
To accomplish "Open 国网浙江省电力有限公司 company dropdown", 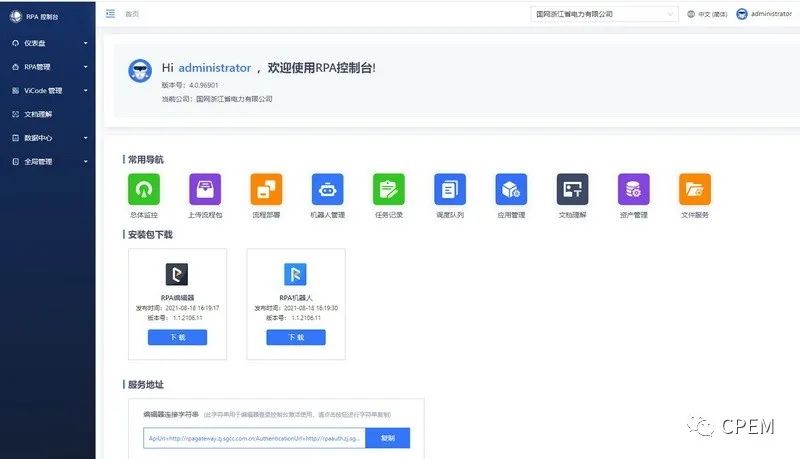I will [x=604, y=14].
